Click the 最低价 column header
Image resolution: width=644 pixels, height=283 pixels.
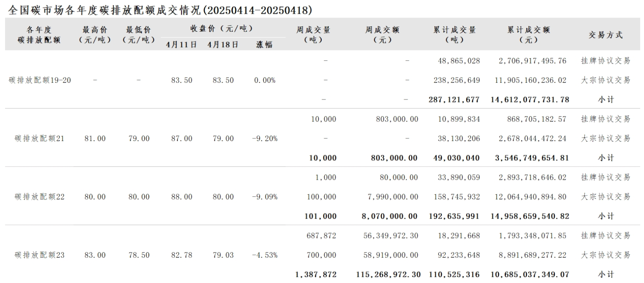139,35
